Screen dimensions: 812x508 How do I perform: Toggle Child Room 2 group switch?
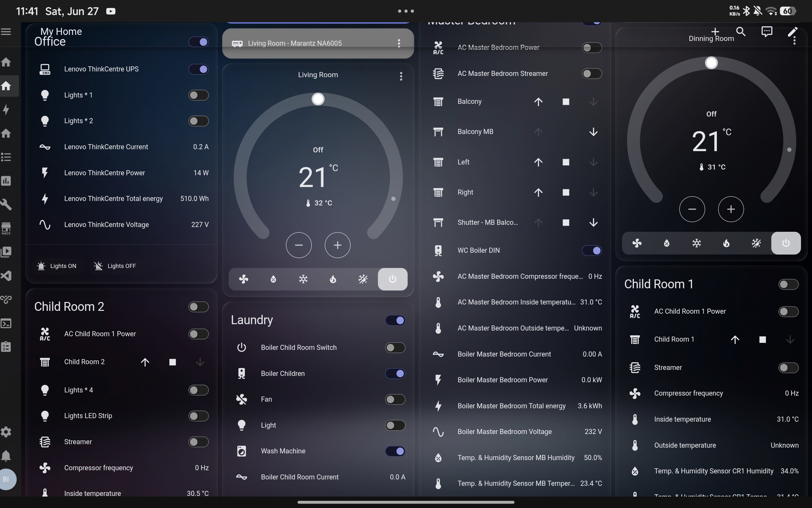(x=199, y=307)
